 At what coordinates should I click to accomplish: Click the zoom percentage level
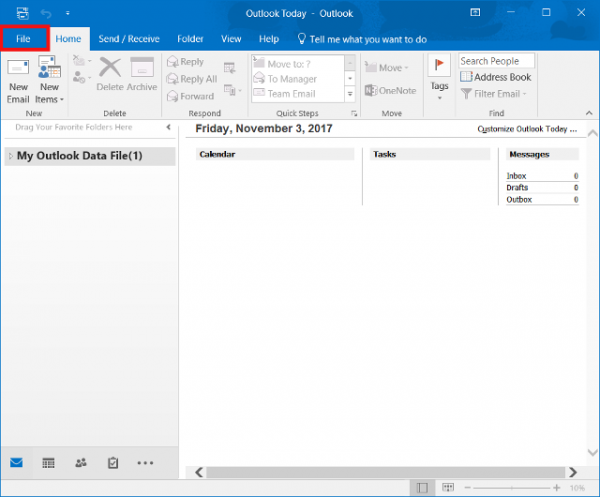[x=577, y=488]
